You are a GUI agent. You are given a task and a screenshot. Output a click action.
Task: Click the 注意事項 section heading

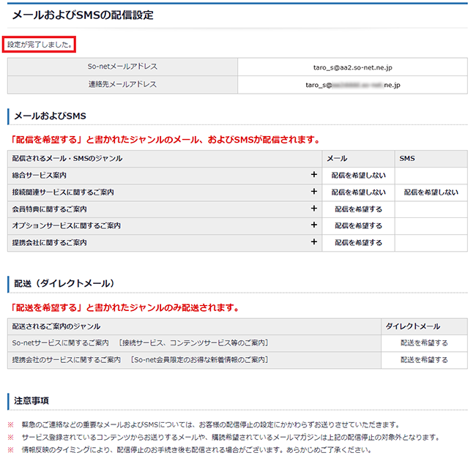tap(31, 400)
